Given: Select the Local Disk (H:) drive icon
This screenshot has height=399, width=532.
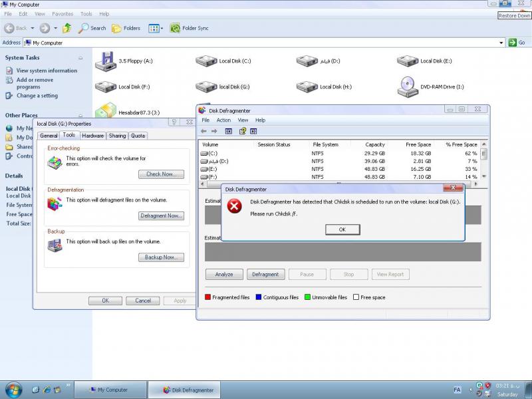Looking at the screenshot, I should coord(307,87).
